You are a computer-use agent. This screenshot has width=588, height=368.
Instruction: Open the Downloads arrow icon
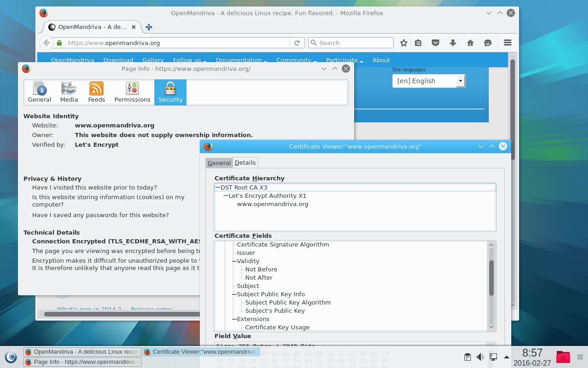[453, 43]
